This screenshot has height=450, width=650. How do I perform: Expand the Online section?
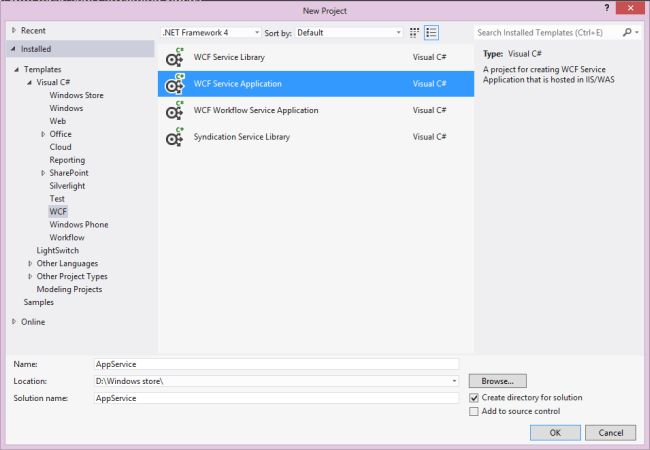[x=14, y=322]
